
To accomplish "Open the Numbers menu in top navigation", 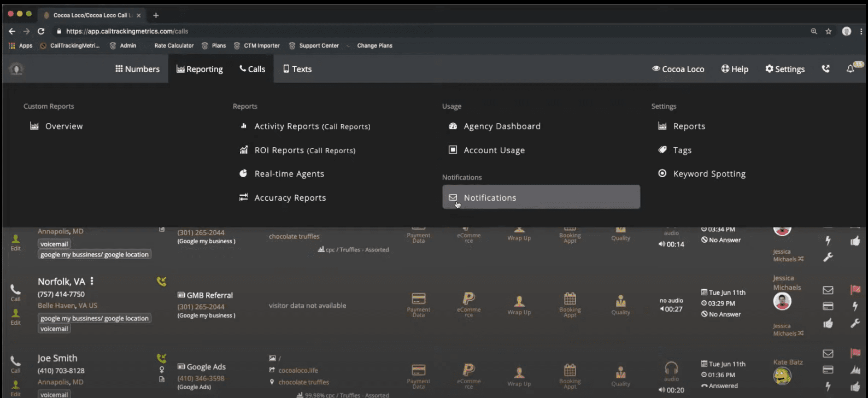I will click(x=137, y=69).
